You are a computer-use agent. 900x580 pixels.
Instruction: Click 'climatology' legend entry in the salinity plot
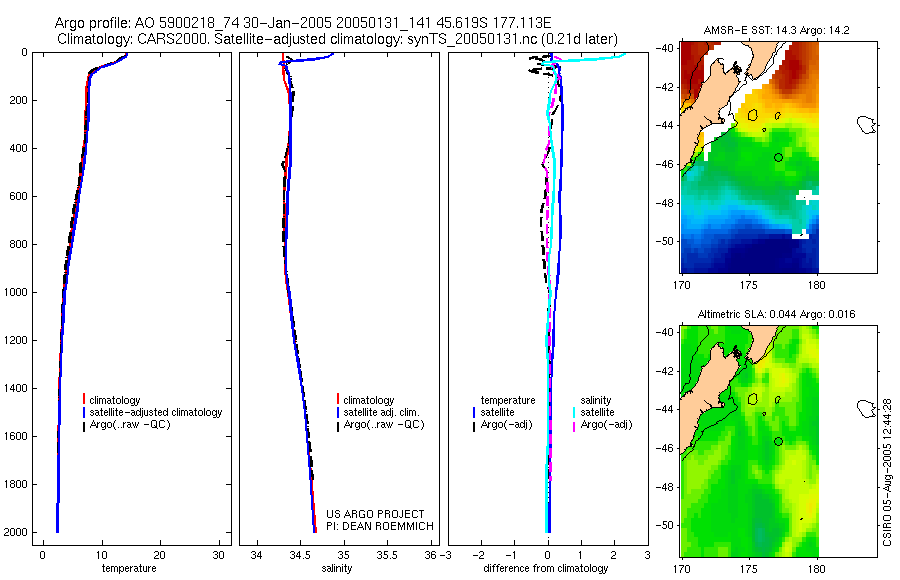(x=368, y=400)
